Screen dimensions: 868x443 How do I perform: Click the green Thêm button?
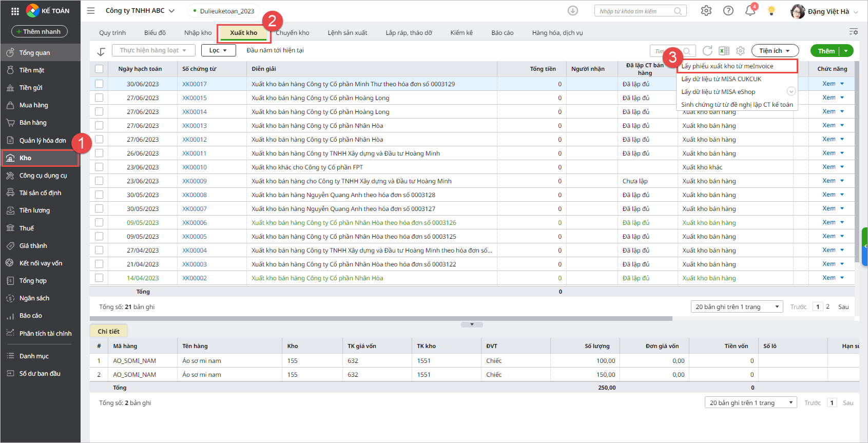click(826, 51)
